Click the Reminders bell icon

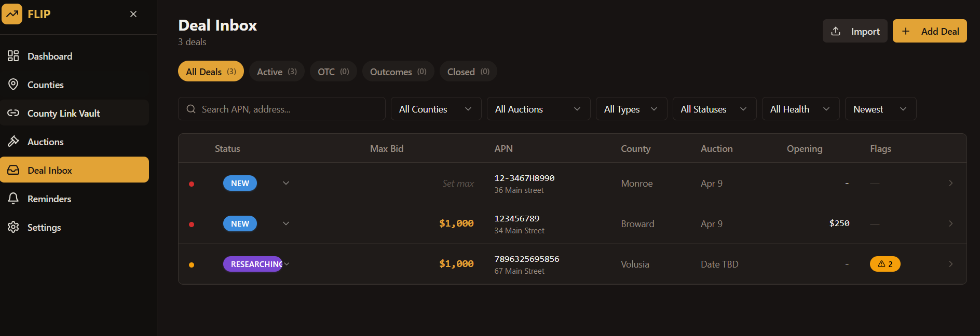(13, 199)
